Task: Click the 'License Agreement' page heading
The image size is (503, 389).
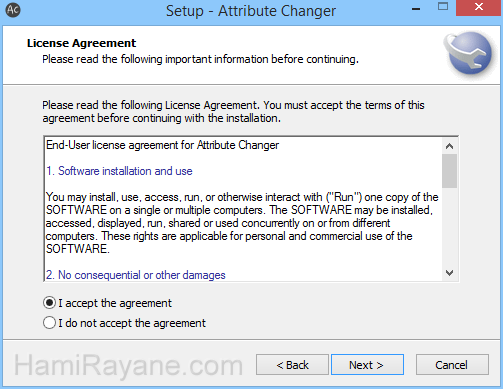Action: click(x=81, y=43)
